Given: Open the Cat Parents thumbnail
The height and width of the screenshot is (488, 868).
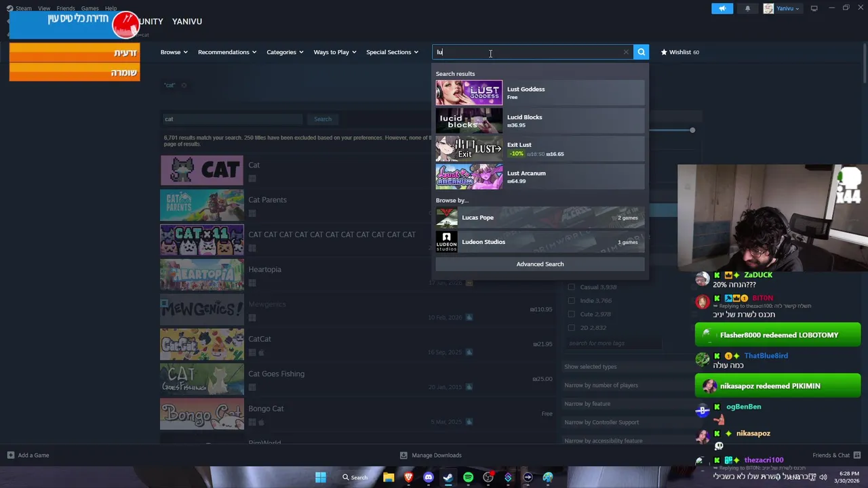Looking at the screenshot, I should (201, 205).
